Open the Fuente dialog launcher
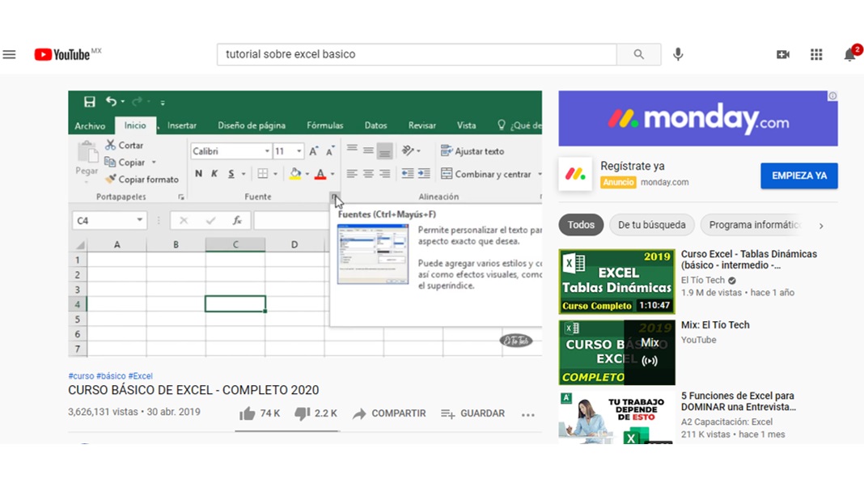 (333, 196)
